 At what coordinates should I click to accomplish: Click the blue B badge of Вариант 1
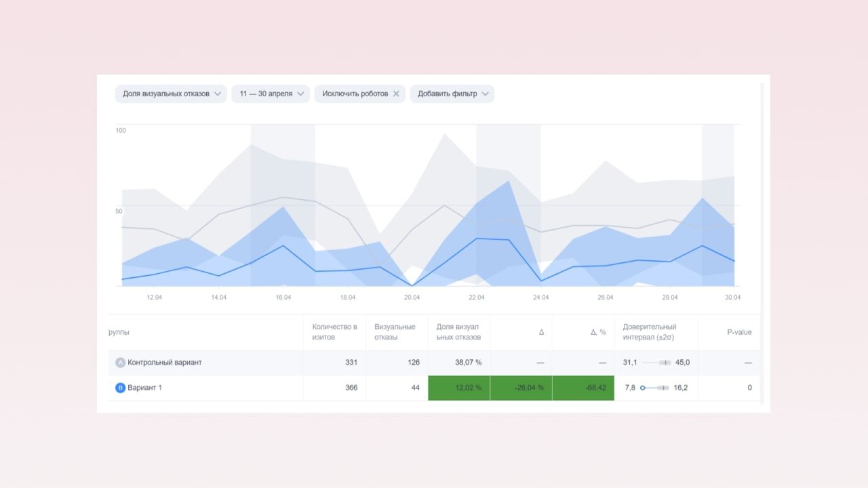121,388
